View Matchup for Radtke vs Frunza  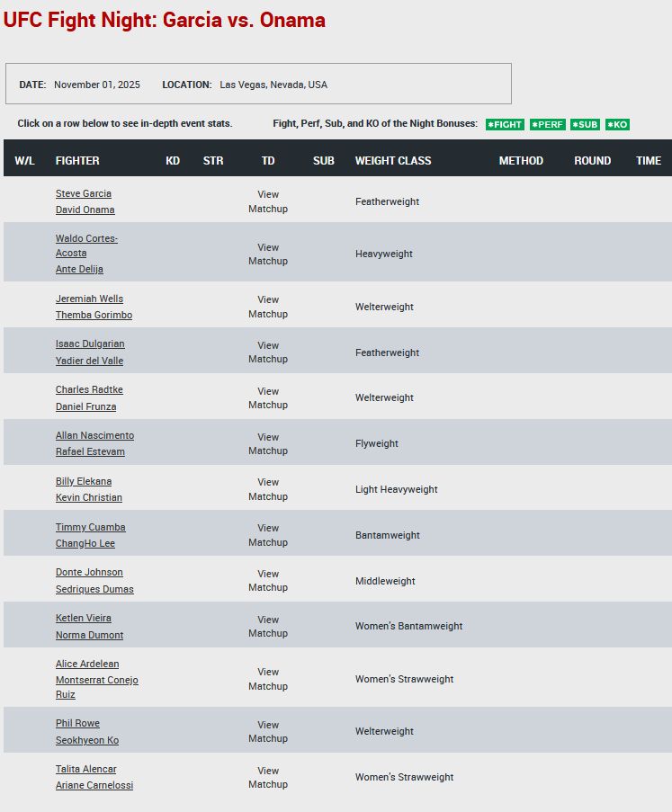tap(268, 397)
